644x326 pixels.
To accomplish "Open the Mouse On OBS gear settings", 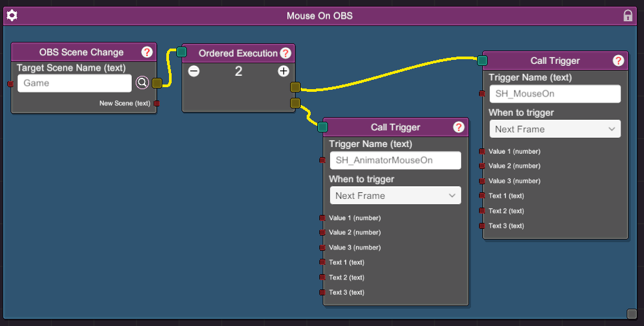I will 12,16.
